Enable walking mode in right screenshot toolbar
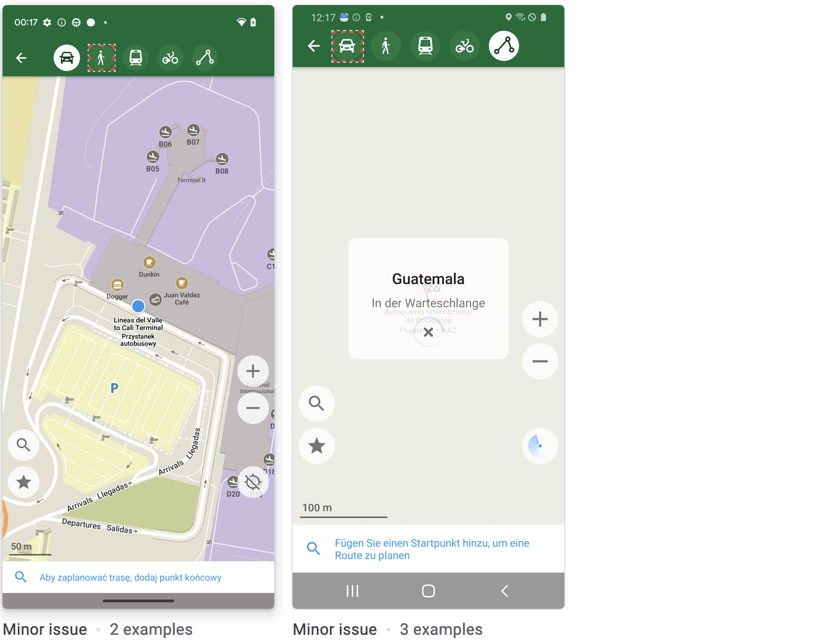This screenshot has width=834, height=644. click(386, 45)
